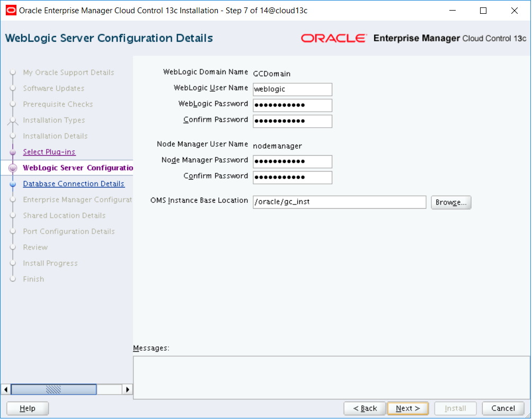Focus the Node Manager Password field
532x419 pixels.
pos(292,162)
